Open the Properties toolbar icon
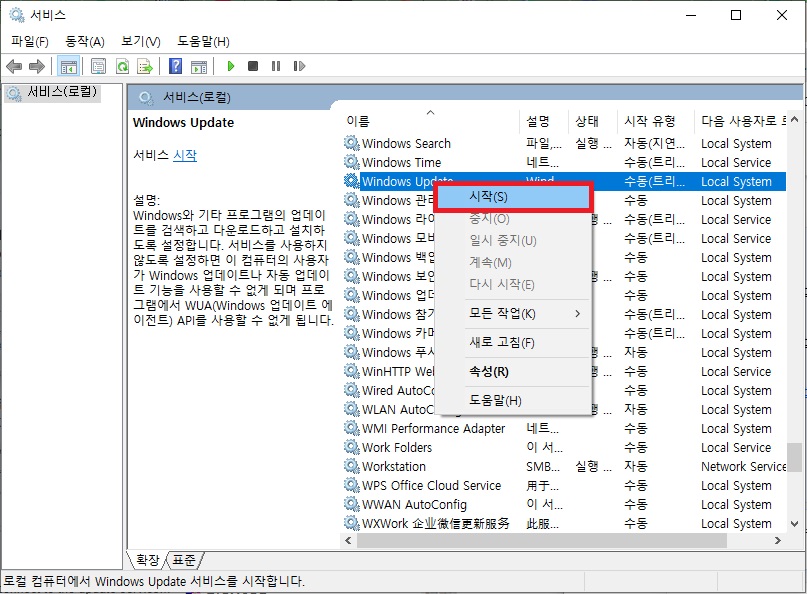This screenshot has width=807, height=594. pyautogui.click(x=98, y=66)
